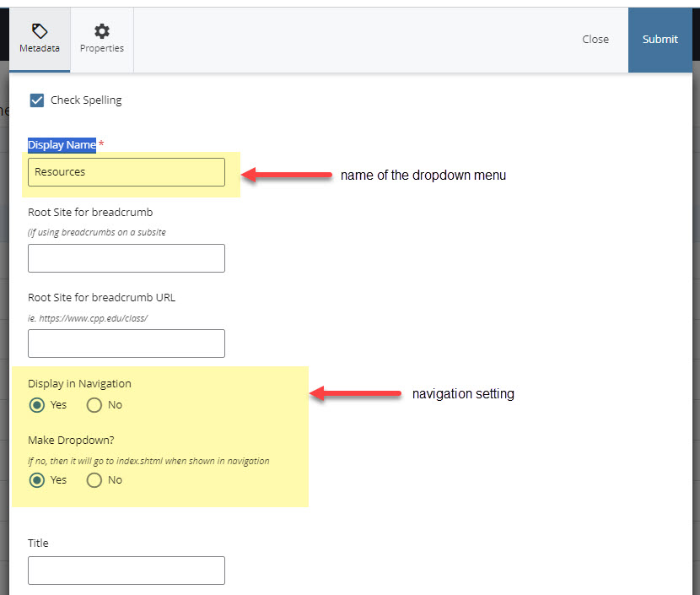Select No for Display in Navigation
Viewport: 700px width, 595px height.
click(x=94, y=405)
